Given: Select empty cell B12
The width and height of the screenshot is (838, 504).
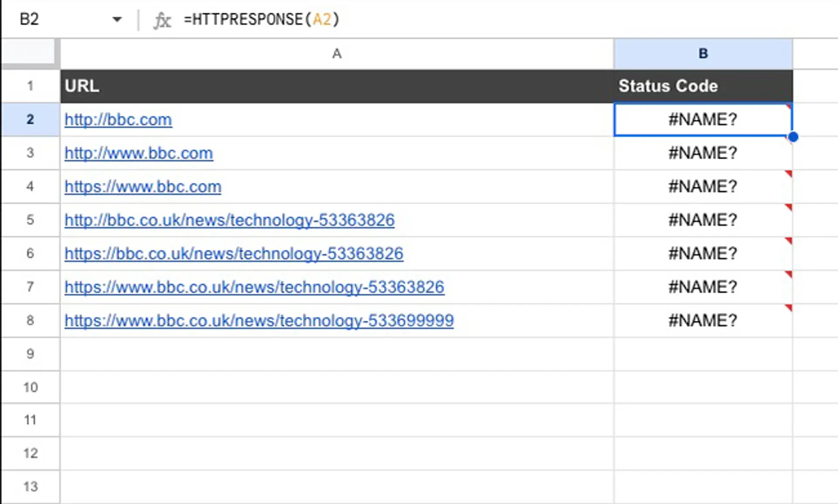Looking at the screenshot, I should tap(703, 454).
